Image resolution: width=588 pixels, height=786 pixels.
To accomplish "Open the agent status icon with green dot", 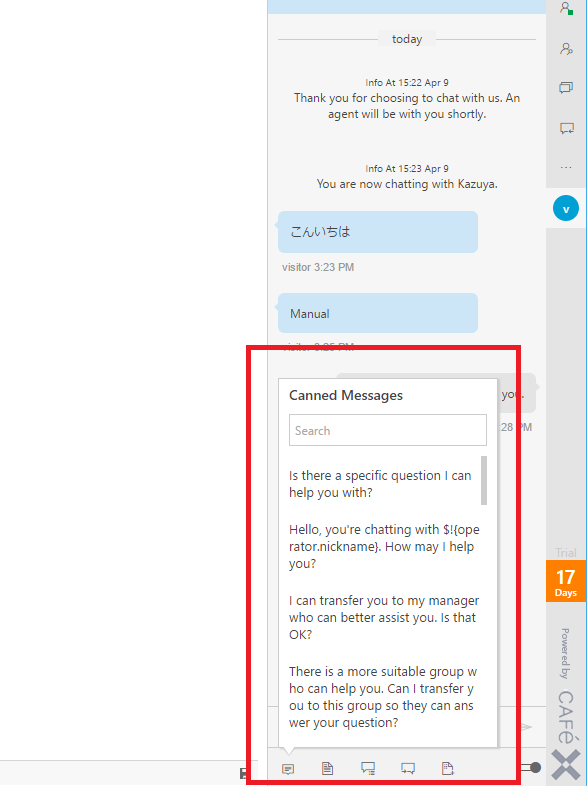I will 566,9.
